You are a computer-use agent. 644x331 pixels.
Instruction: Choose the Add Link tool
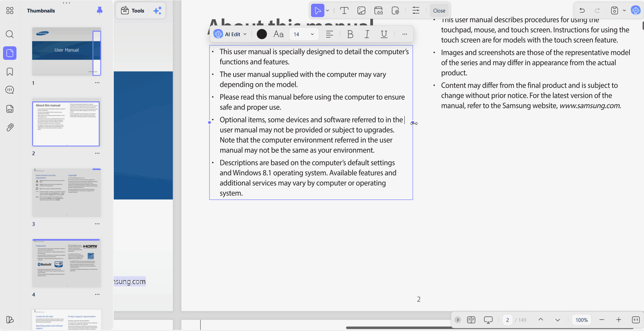pos(378,11)
